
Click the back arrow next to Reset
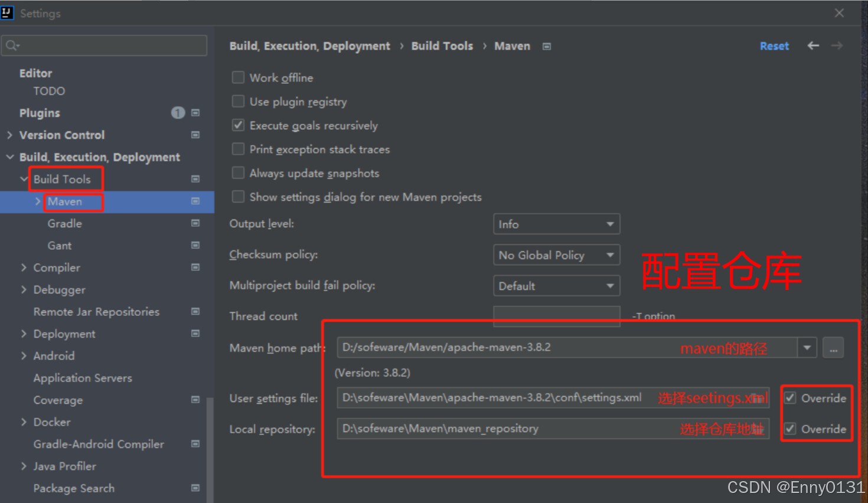pos(813,45)
